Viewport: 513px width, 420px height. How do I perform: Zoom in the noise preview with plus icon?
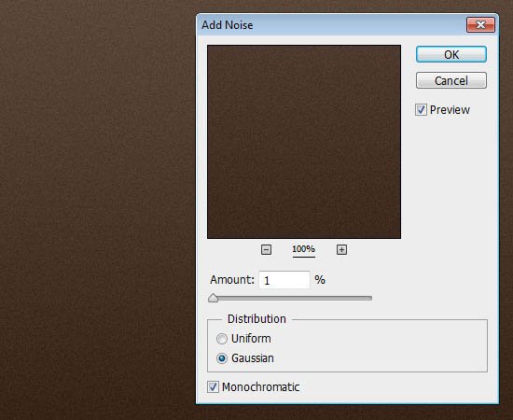341,250
